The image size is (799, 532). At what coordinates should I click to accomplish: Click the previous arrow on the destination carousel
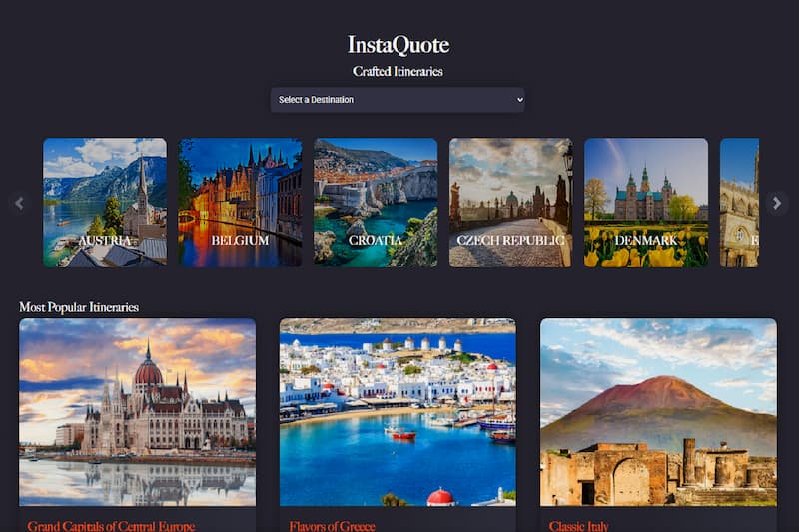click(19, 203)
